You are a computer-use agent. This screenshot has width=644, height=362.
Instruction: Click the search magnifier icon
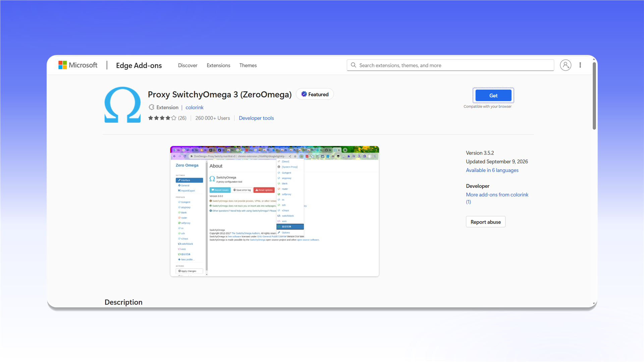coord(354,65)
